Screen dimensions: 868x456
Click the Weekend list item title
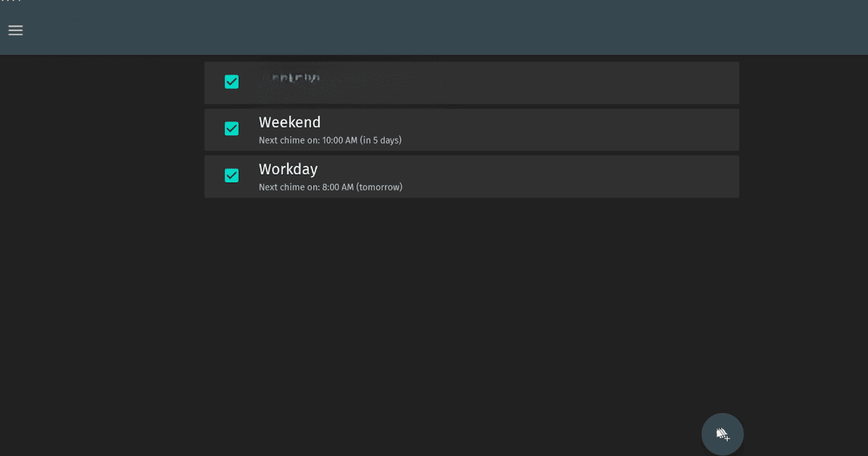289,122
